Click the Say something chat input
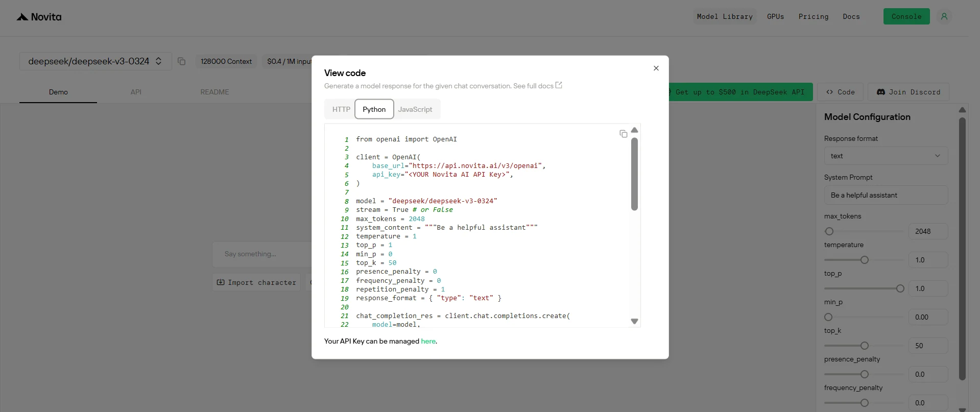The width and height of the screenshot is (980, 412). (x=262, y=254)
